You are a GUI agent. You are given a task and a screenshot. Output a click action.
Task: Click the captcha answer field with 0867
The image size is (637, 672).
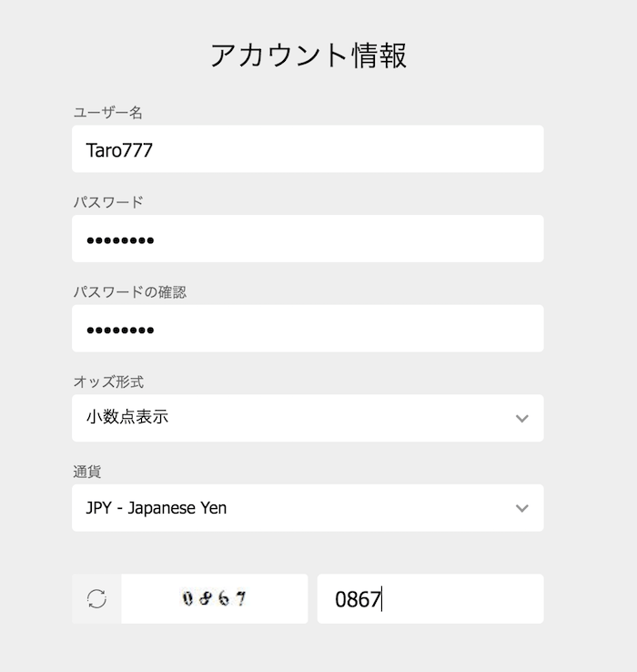pos(430,598)
